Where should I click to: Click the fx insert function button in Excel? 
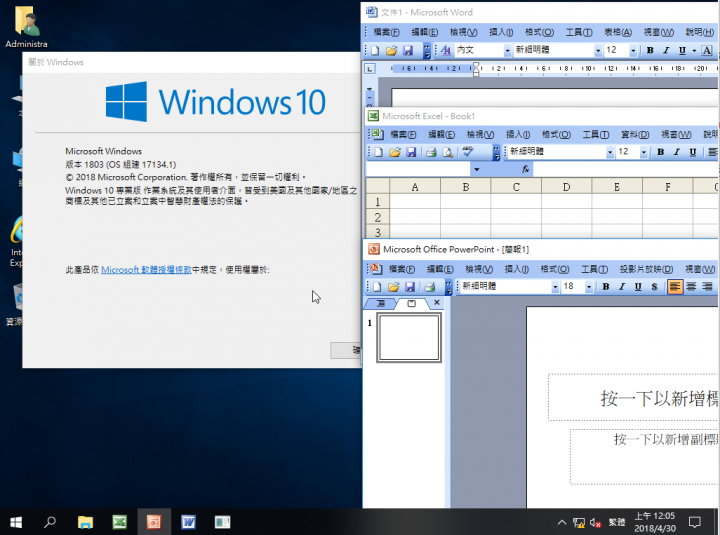(525, 169)
